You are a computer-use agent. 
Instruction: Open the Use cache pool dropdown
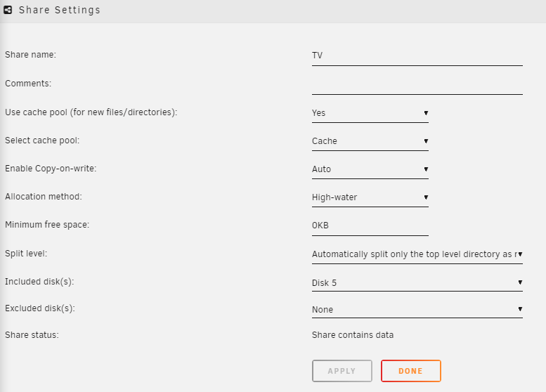[370, 113]
